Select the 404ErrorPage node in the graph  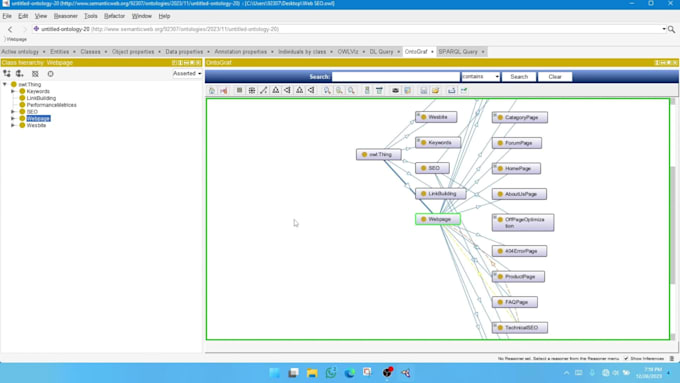coord(519,251)
